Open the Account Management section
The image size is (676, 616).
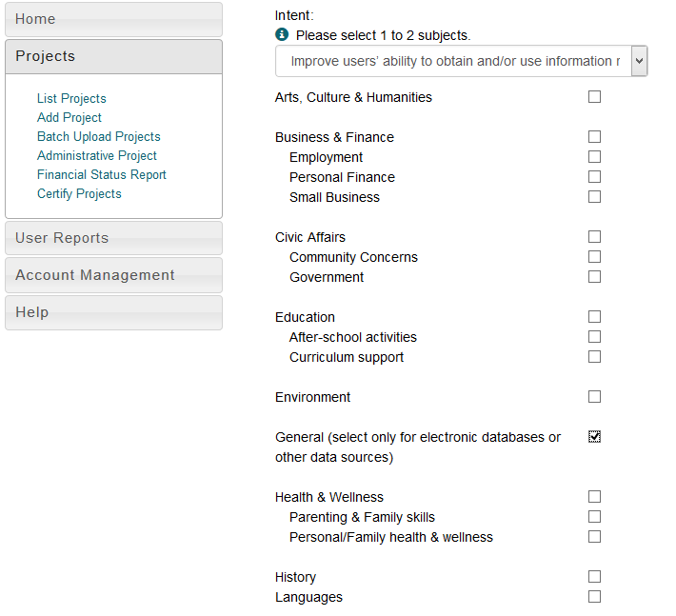(x=113, y=275)
